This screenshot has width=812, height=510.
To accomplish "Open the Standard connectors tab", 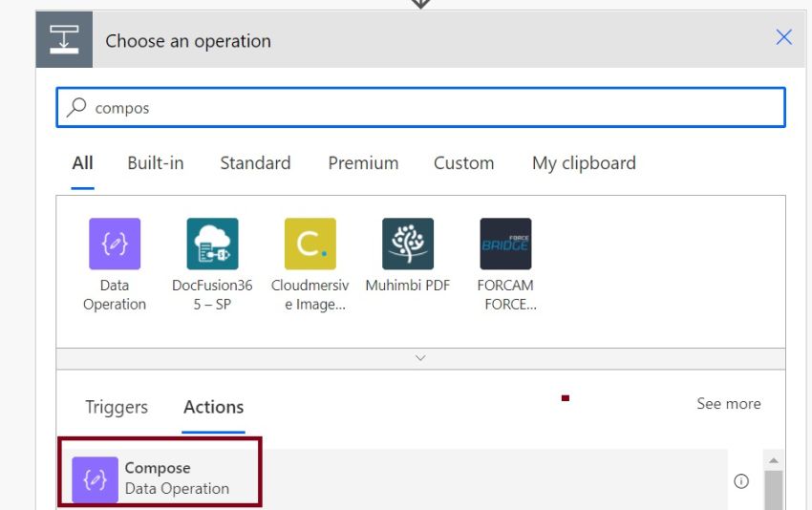I will pos(255,163).
